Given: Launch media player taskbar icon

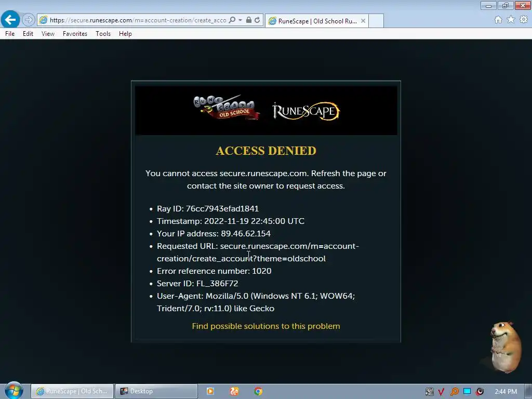Looking at the screenshot, I should (x=210, y=391).
